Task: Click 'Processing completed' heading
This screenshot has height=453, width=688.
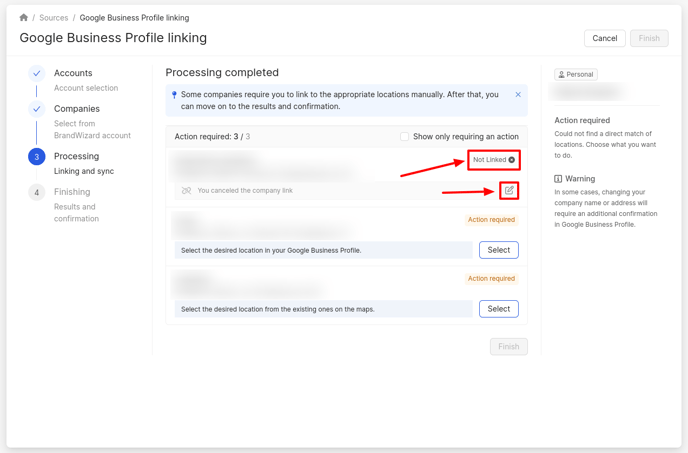Action: pos(222,72)
